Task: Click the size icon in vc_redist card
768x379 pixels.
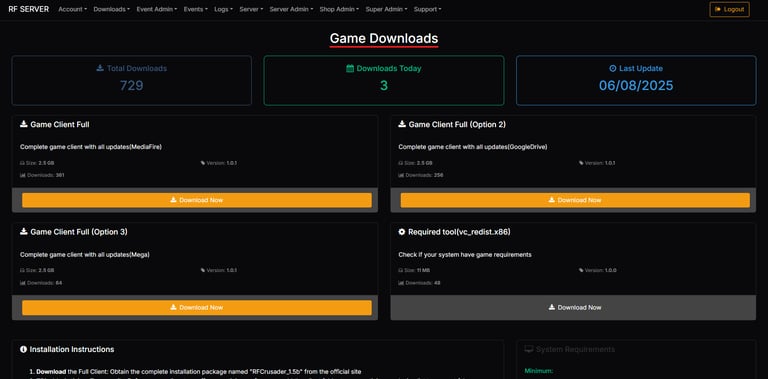Action: coord(401,270)
